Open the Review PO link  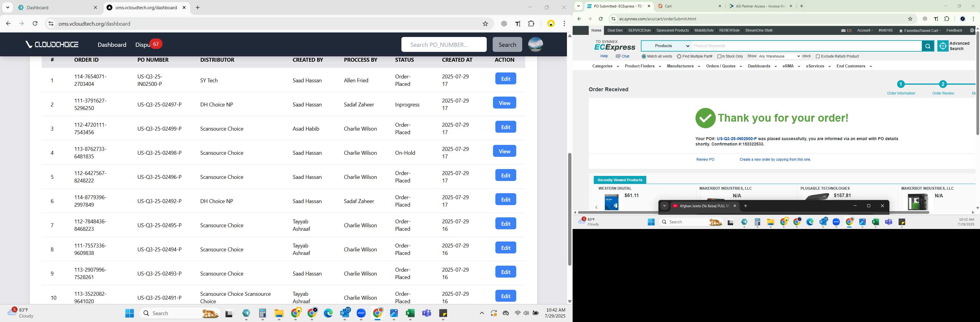(705, 160)
